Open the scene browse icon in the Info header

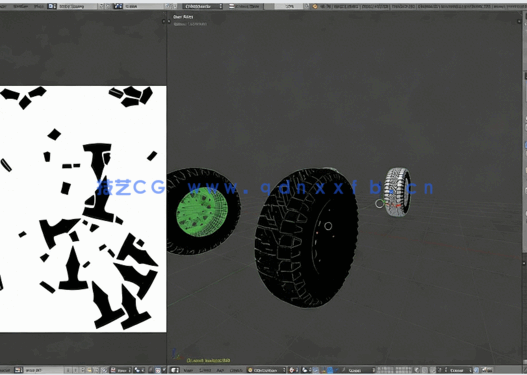coord(118,6)
